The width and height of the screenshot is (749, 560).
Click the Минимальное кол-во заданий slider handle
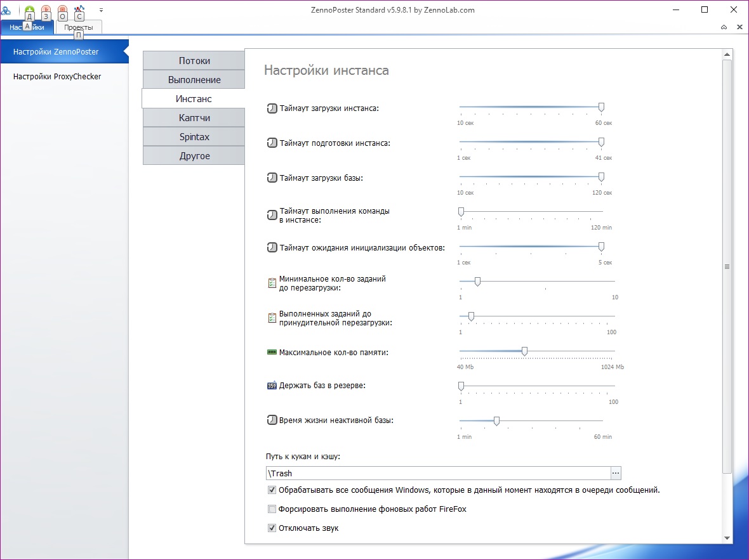(477, 282)
